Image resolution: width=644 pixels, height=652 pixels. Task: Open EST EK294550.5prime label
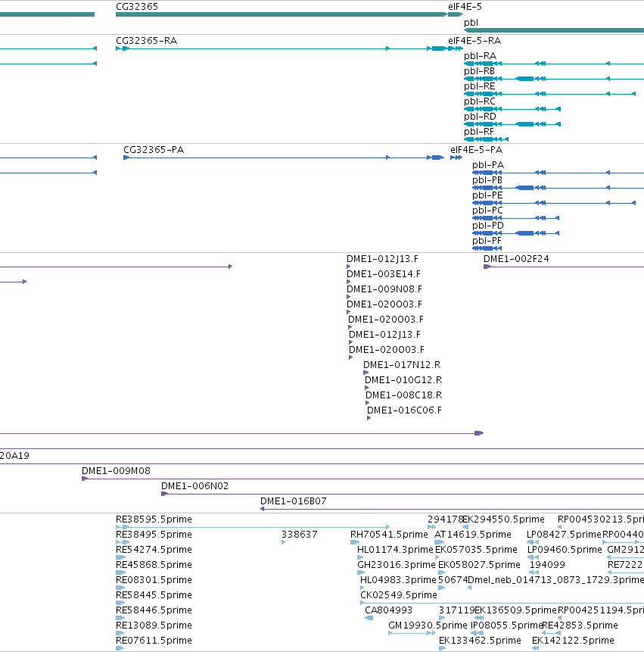click(503, 519)
